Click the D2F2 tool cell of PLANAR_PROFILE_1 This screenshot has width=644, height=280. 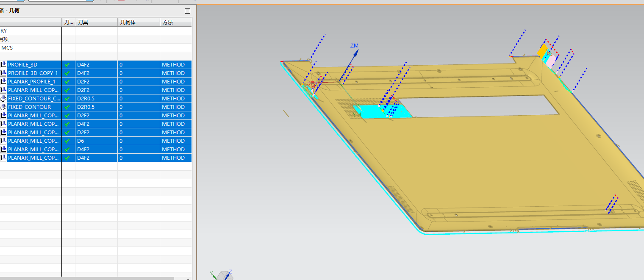point(96,82)
